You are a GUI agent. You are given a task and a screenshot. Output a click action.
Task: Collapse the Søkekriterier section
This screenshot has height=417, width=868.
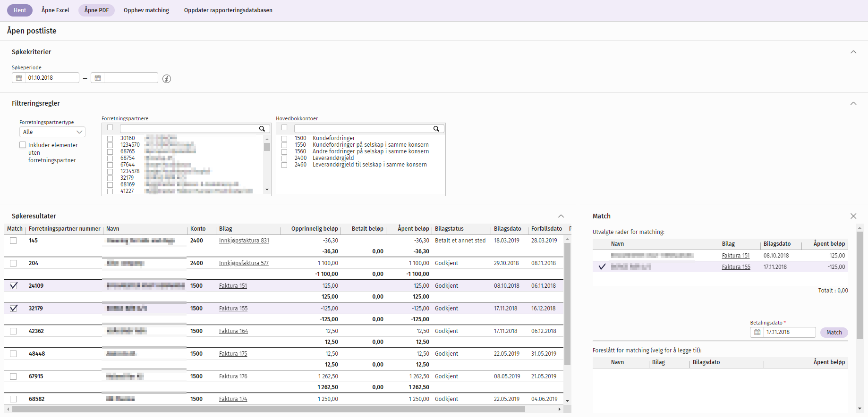853,52
